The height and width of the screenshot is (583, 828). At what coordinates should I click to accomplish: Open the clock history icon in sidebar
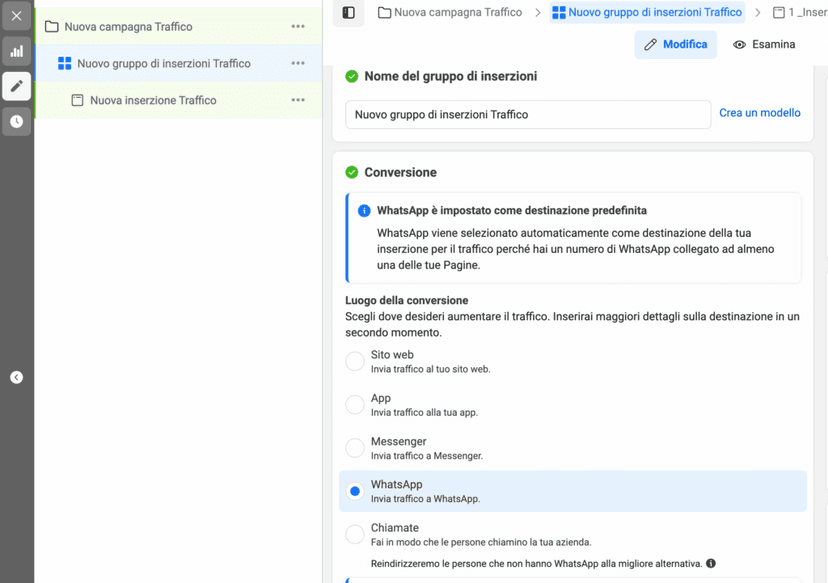pyautogui.click(x=16, y=121)
